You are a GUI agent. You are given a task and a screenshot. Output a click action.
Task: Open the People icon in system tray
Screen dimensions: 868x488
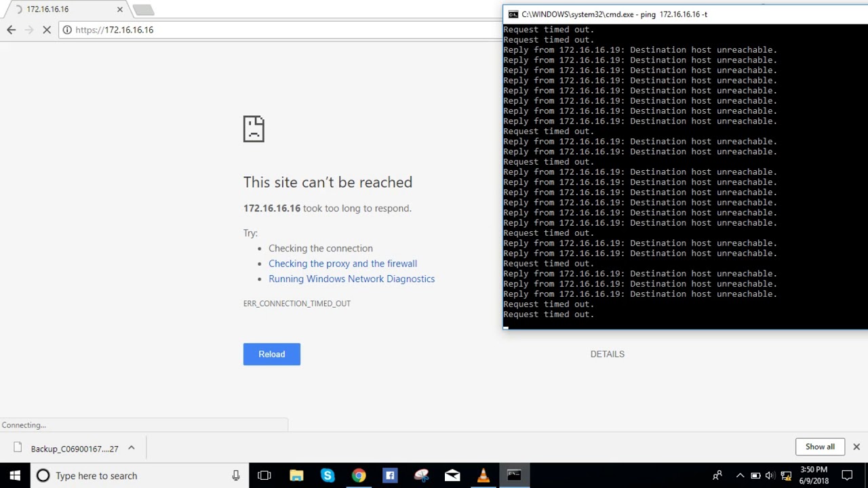coord(717,476)
